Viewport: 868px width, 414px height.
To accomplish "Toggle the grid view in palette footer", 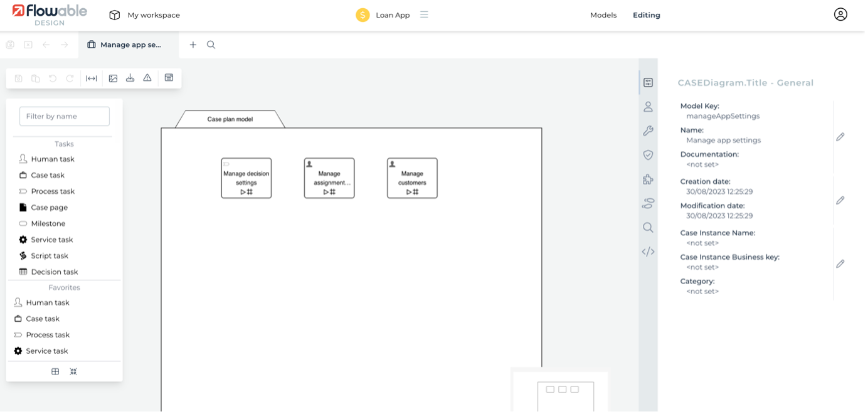I will pyautogui.click(x=55, y=371).
